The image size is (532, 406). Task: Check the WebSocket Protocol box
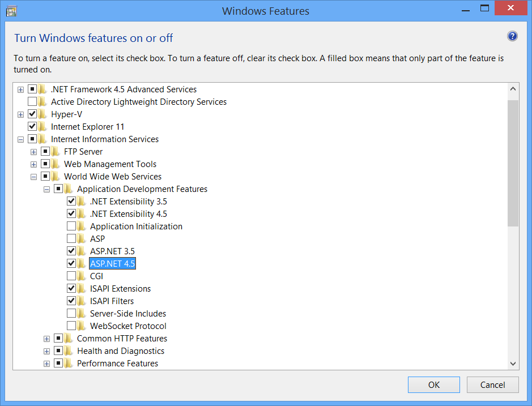pyautogui.click(x=71, y=326)
